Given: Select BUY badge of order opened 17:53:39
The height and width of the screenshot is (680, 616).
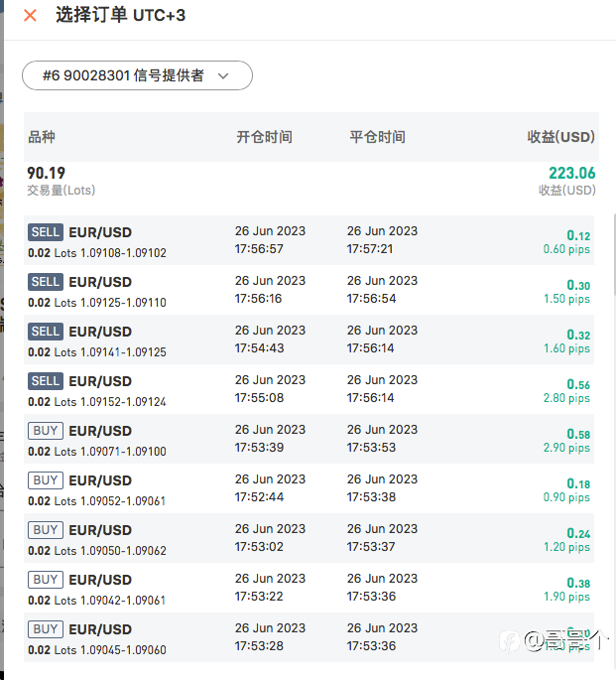Looking at the screenshot, I should pos(46,431).
